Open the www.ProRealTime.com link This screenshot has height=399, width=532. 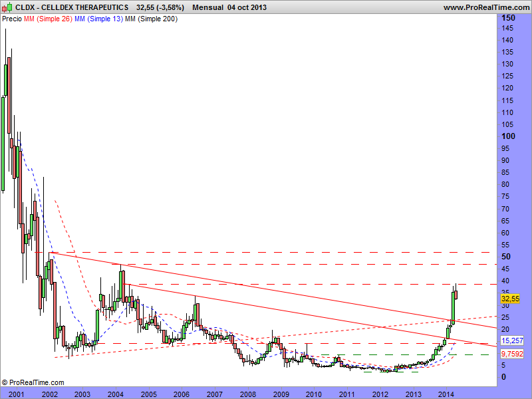(x=486, y=7)
